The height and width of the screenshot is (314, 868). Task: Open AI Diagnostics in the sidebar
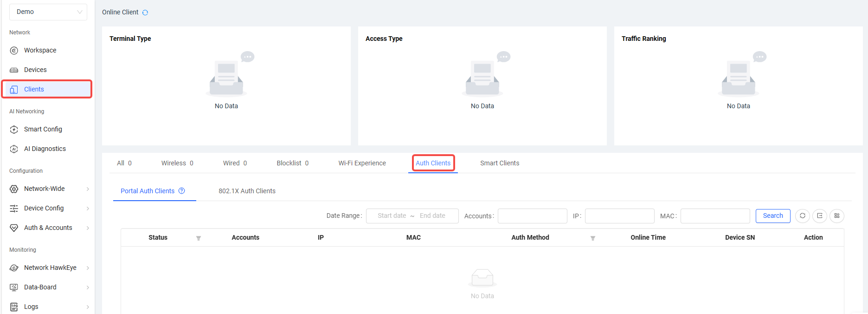[45, 149]
